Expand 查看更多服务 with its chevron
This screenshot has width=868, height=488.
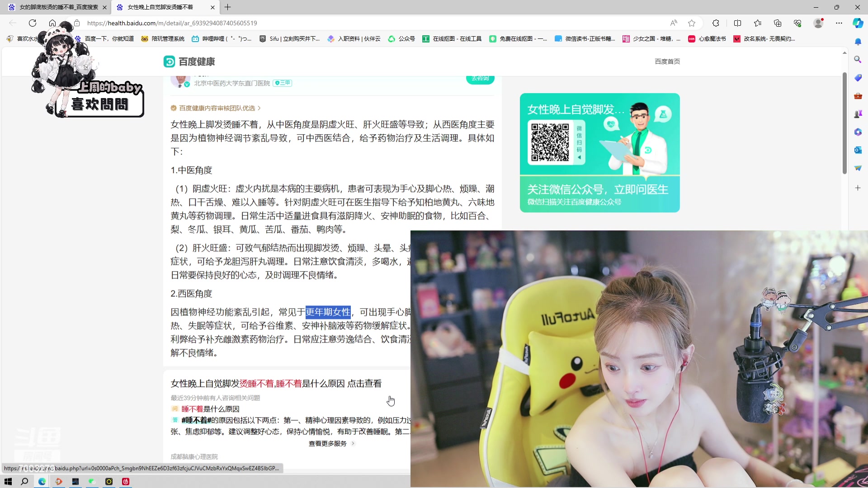[331, 443]
